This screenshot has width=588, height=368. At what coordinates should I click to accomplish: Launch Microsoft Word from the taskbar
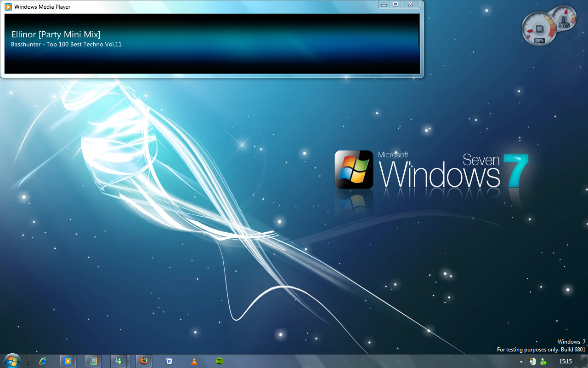[x=169, y=361]
